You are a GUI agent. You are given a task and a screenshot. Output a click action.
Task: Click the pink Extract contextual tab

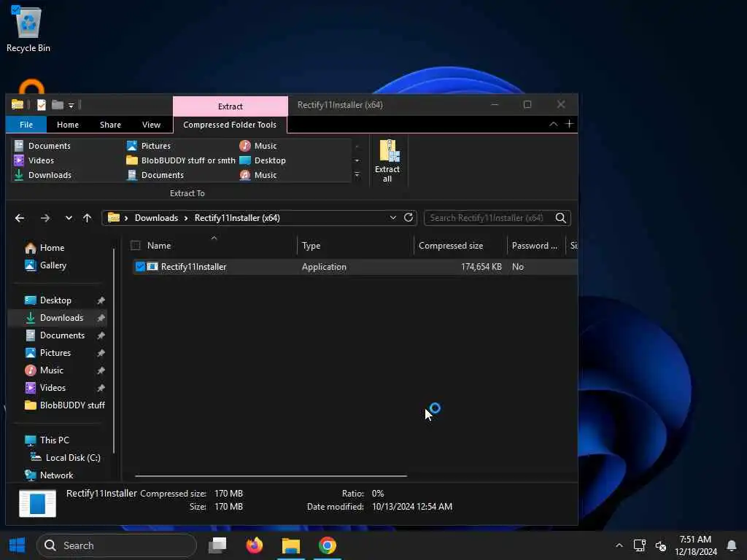[x=230, y=106]
